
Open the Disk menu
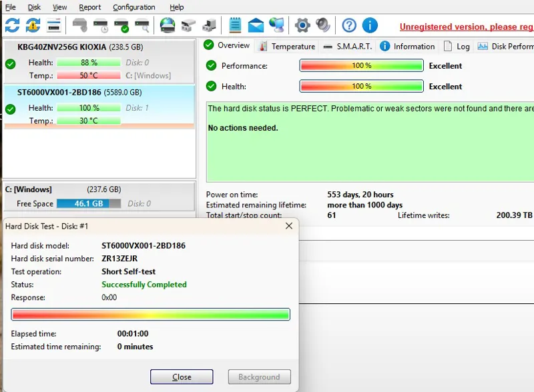tap(34, 7)
